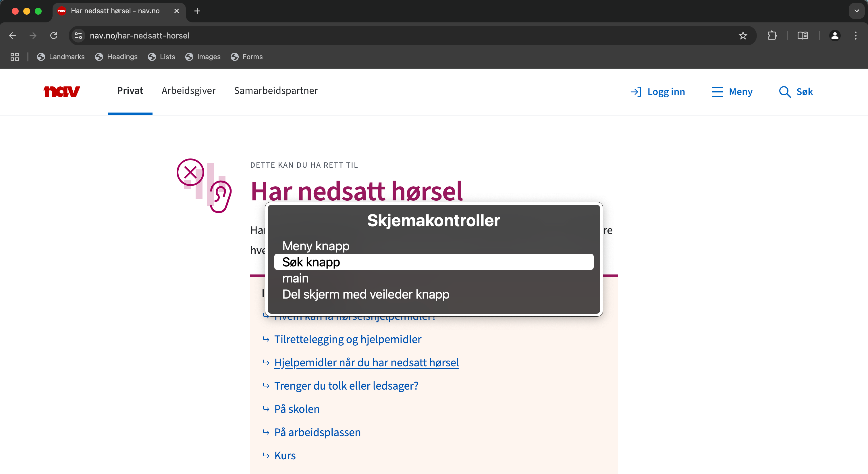Open apps grid in bookmarks bar
The height and width of the screenshot is (474, 868).
(14, 57)
